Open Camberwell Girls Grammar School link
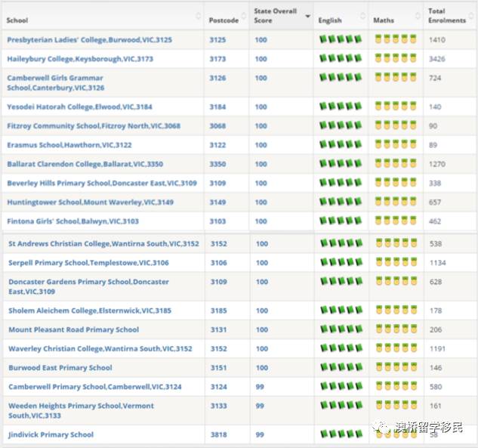478x448 pixels. [x=55, y=83]
